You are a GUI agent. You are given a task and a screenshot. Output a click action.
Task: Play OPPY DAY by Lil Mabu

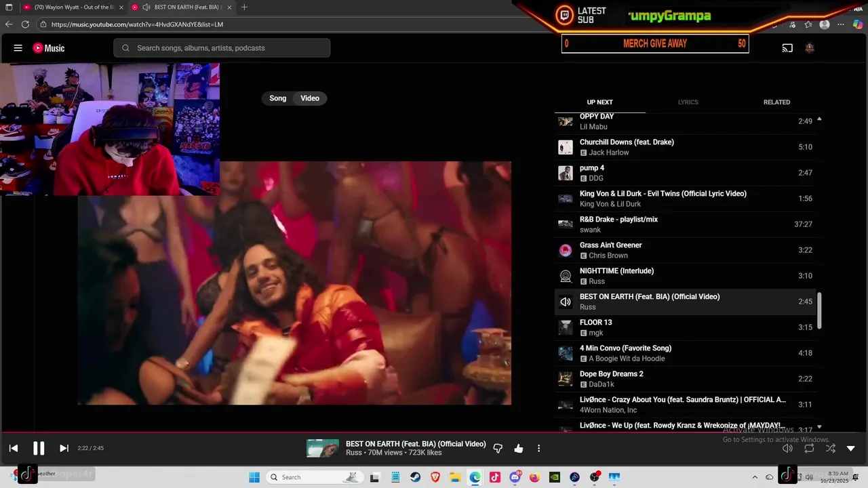point(685,121)
